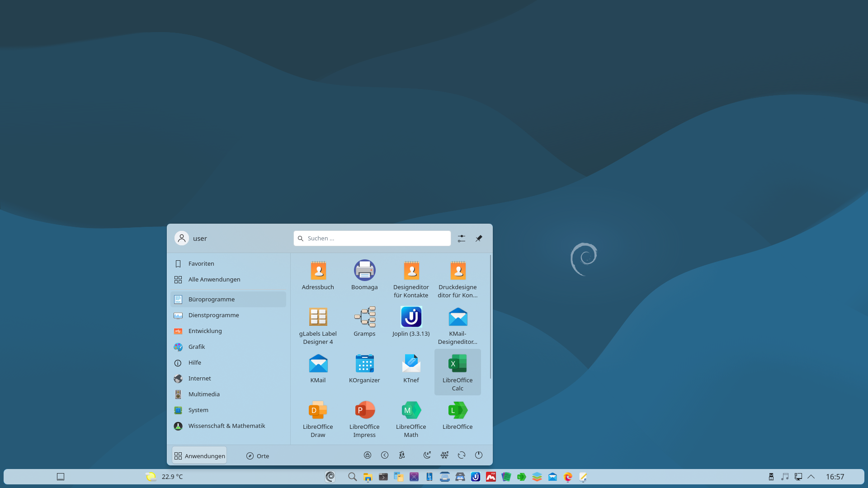The width and height of the screenshot is (868, 488).
Task: Click the Suchen search field
Action: 372,238
